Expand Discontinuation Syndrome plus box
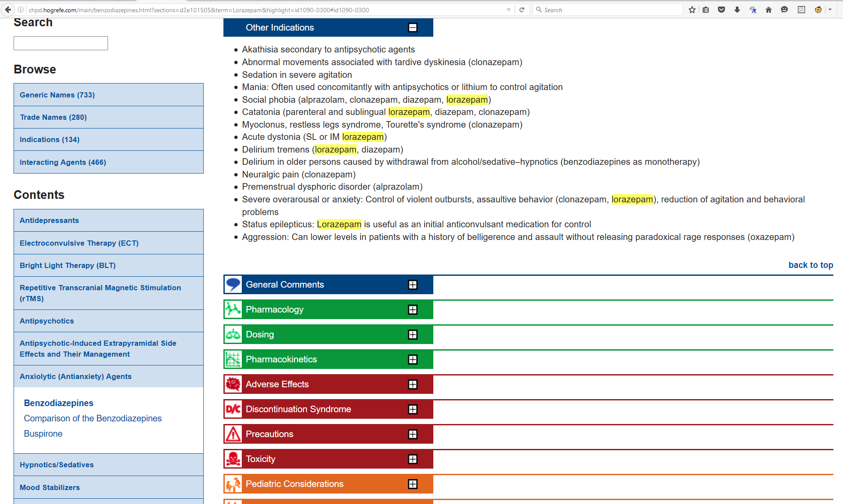Screen dimensions: 843x504 [413, 409]
